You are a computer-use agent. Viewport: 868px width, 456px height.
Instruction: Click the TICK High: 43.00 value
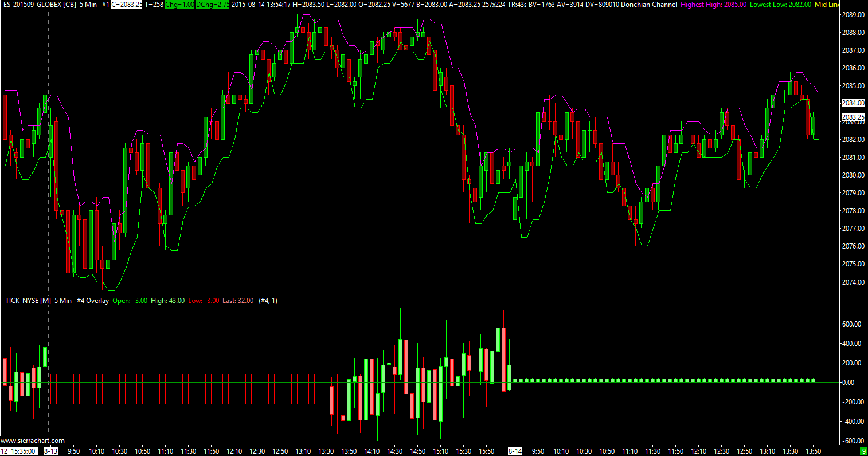tap(168, 301)
